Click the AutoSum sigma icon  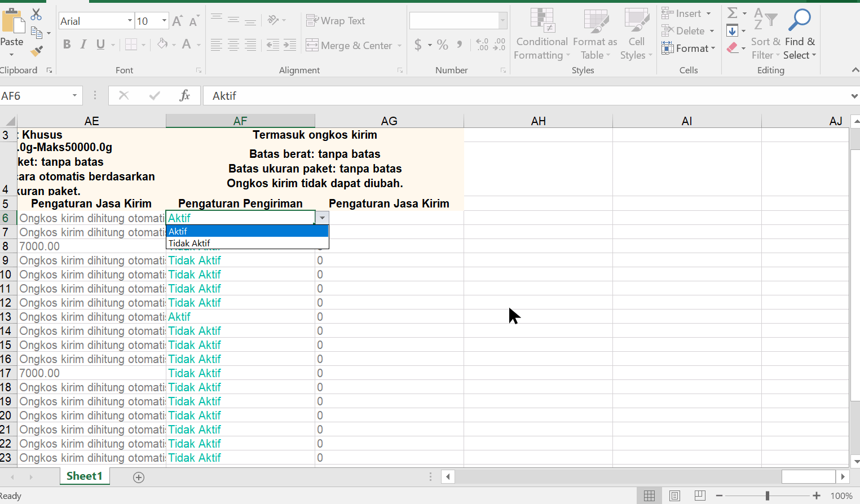pos(733,13)
